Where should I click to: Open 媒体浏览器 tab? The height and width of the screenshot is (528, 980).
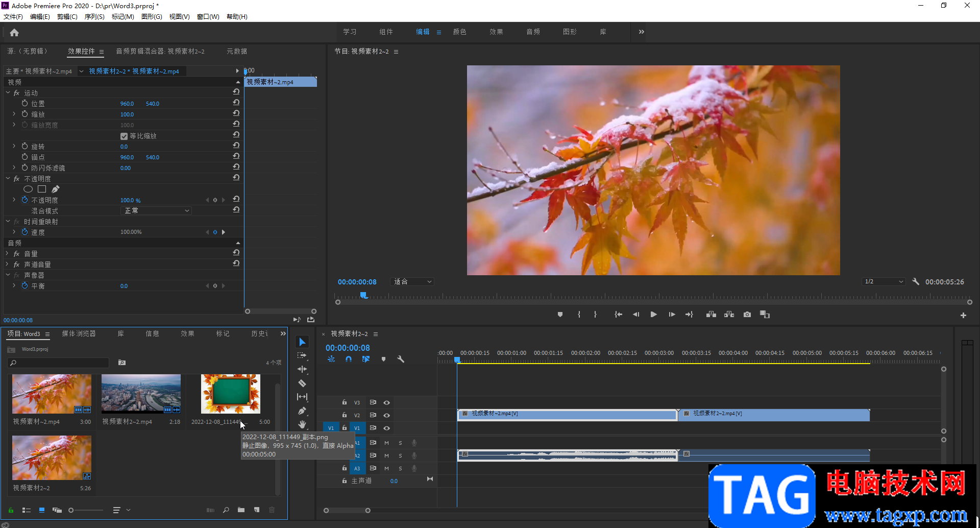(x=79, y=333)
